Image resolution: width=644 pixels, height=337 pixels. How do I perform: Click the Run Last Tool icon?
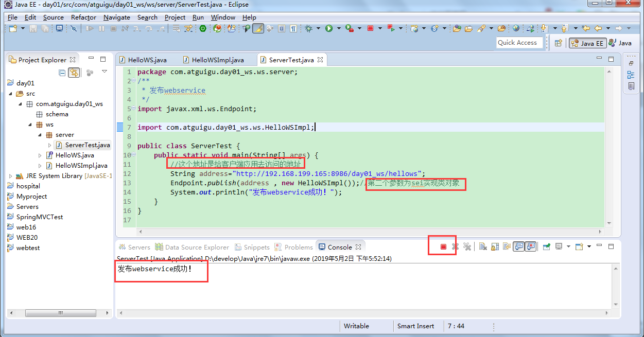pos(350,28)
